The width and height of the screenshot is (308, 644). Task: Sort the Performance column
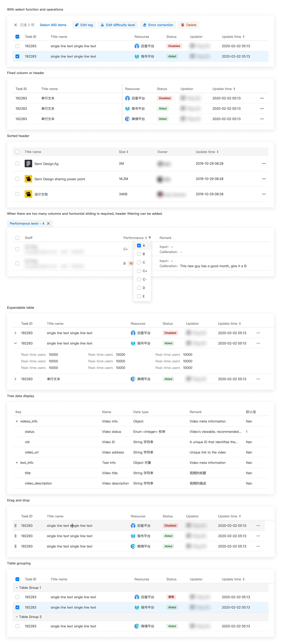[146, 238]
